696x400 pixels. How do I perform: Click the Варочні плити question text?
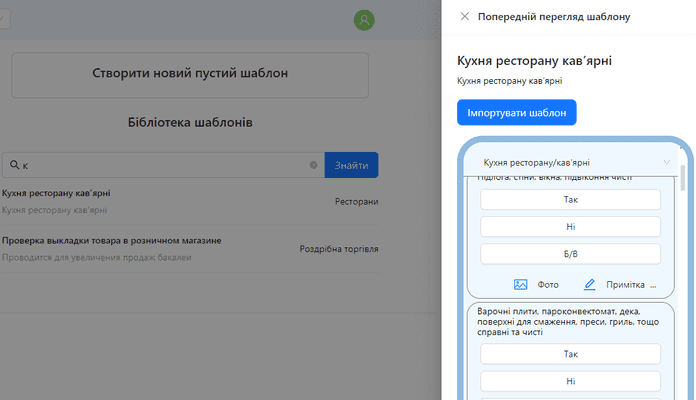pos(568,321)
